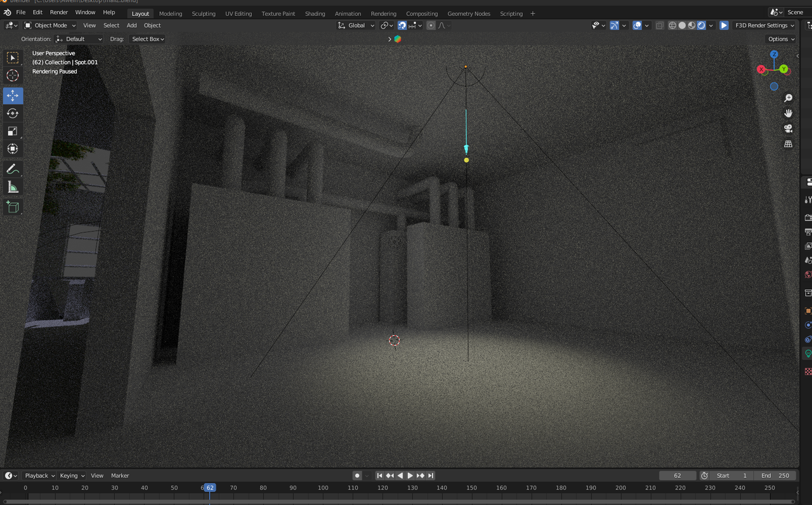Switch orthographic/perspective grid icon
Viewport: 812px width, 505px height.
pyautogui.click(x=788, y=144)
